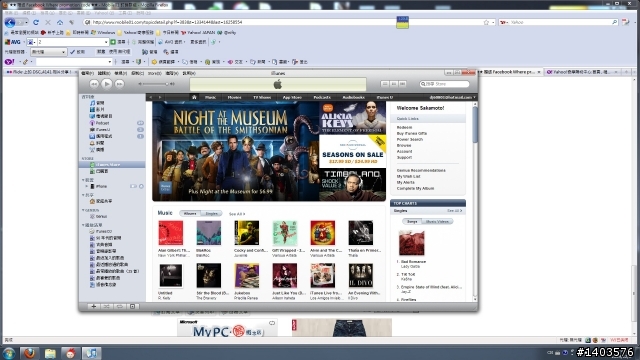Select the TV Shows library icon in the sidebar
640x360 pixels.
92,116
